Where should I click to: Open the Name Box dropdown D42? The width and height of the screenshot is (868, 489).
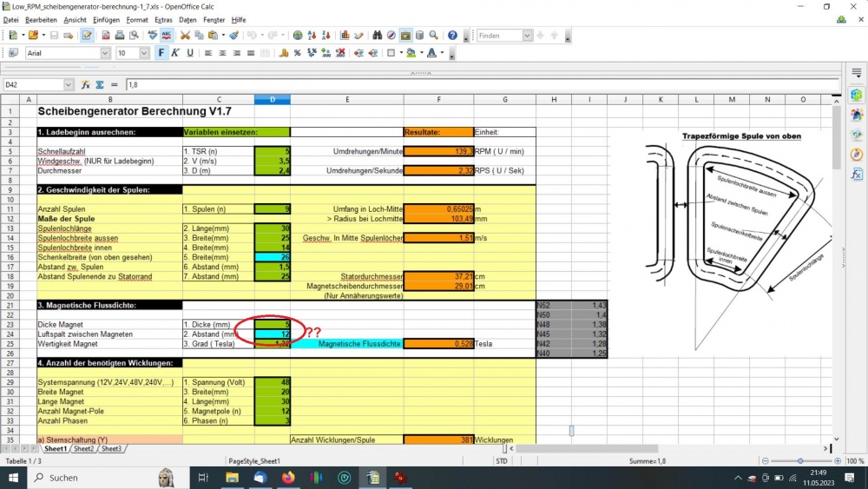point(69,85)
